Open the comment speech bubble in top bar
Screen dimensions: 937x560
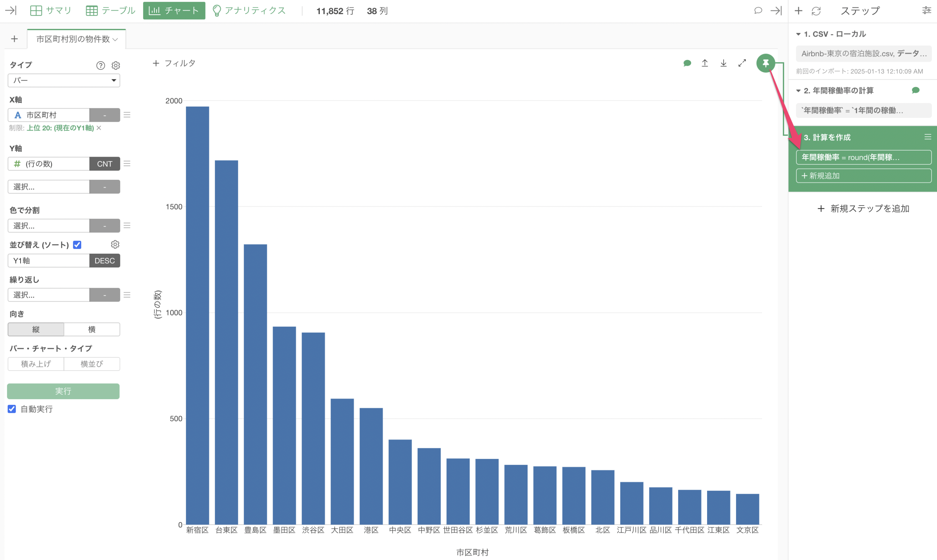click(x=758, y=11)
